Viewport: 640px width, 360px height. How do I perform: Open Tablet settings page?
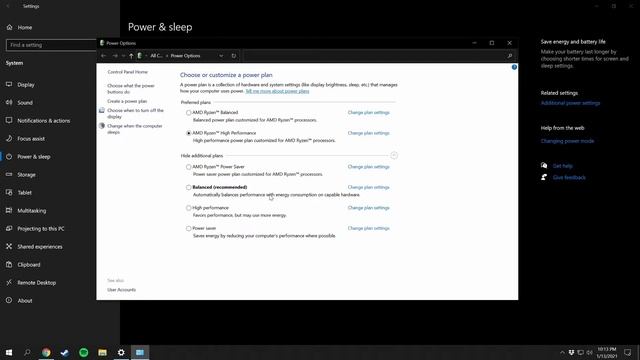[x=24, y=193]
